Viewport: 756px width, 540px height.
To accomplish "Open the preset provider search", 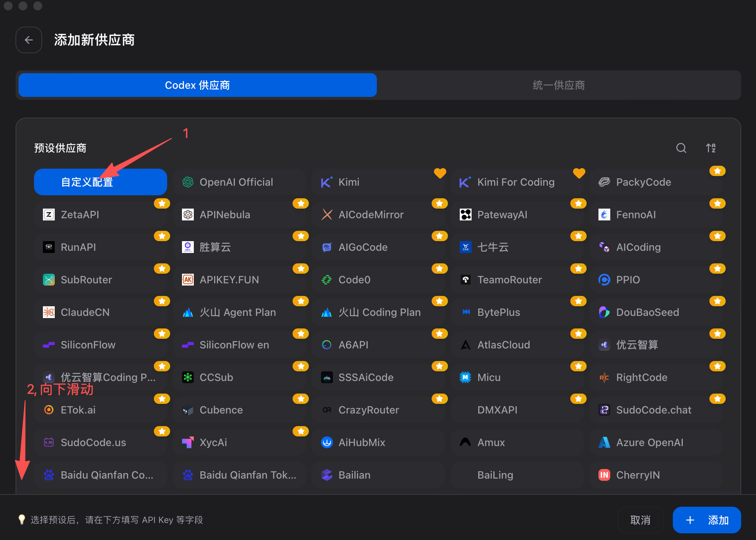I will pos(681,148).
